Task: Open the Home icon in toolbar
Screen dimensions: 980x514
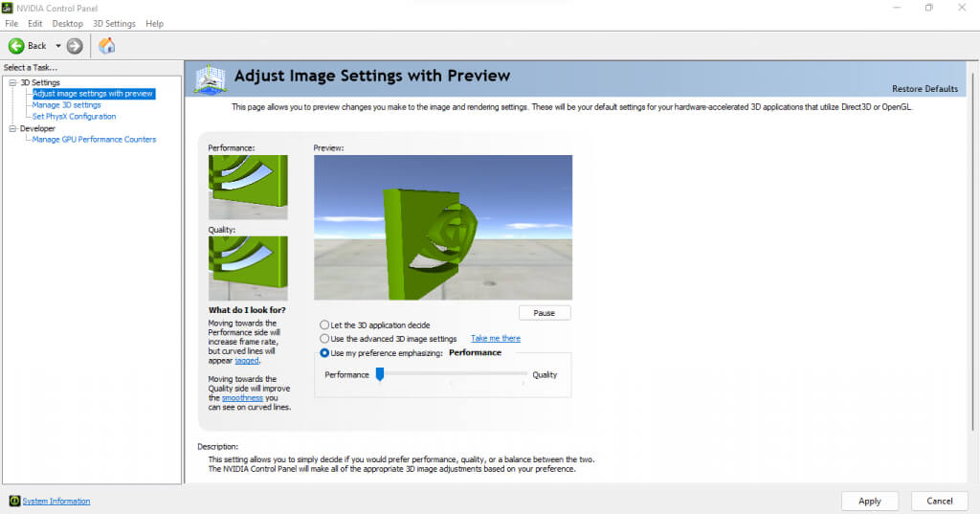Action: pos(107,46)
